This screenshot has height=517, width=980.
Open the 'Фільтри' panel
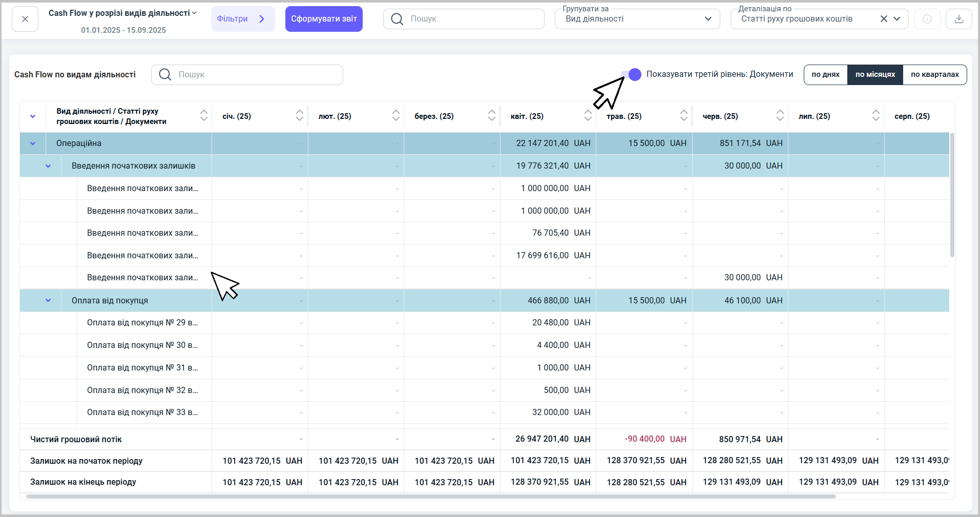coord(242,19)
